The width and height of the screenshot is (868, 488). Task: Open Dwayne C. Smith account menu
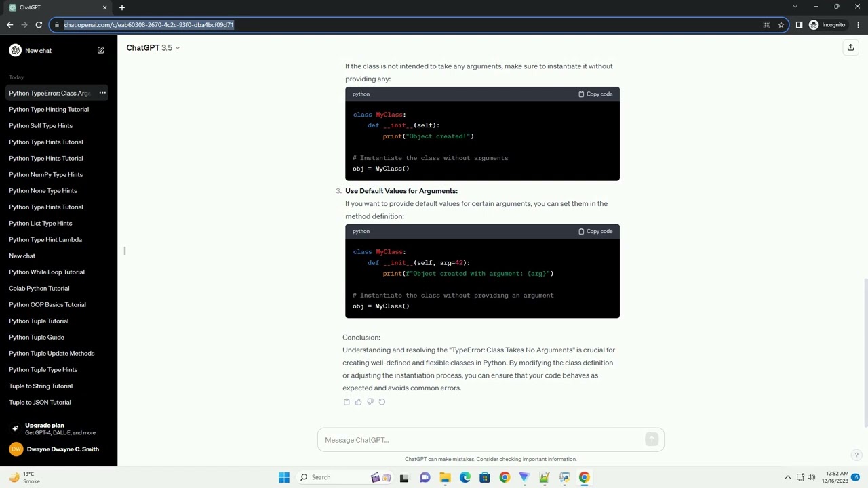coord(54,449)
